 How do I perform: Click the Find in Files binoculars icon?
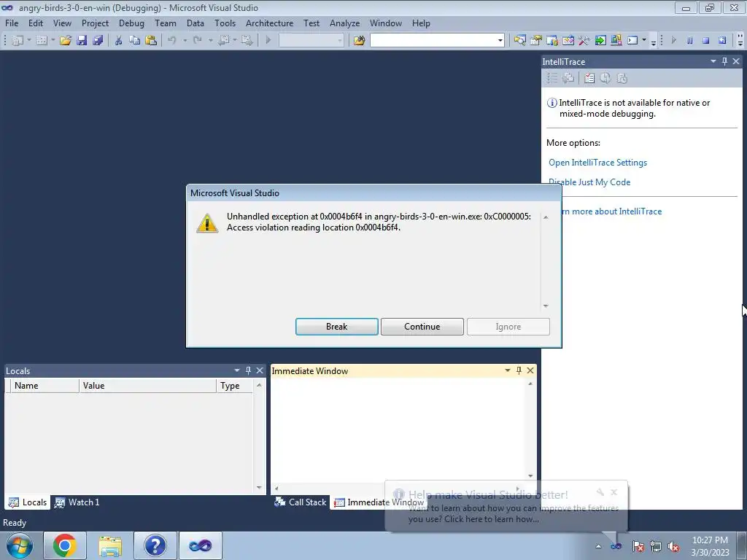coord(359,41)
